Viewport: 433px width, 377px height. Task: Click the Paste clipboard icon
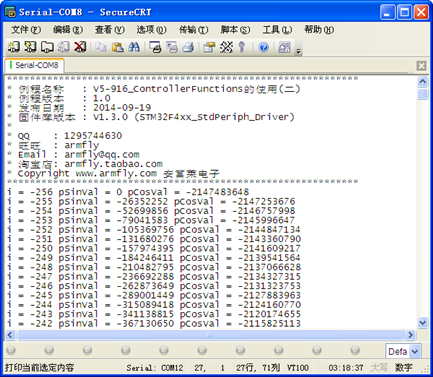coord(117,47)
